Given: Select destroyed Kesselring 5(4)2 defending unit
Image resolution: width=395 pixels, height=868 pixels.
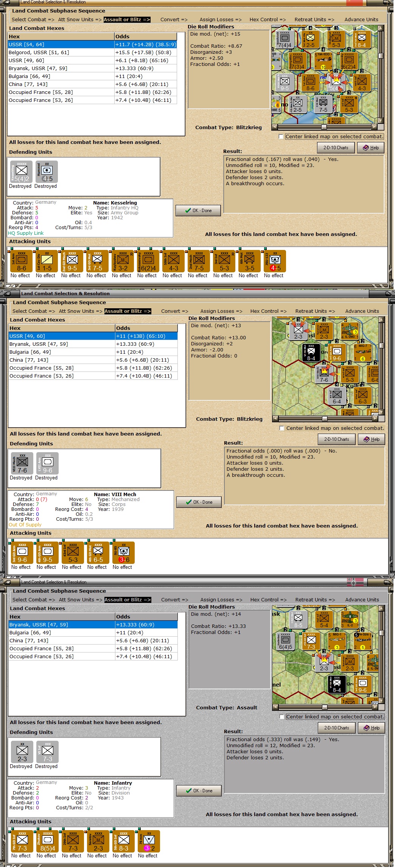Looking at the screenshot, I should point(21,172).
